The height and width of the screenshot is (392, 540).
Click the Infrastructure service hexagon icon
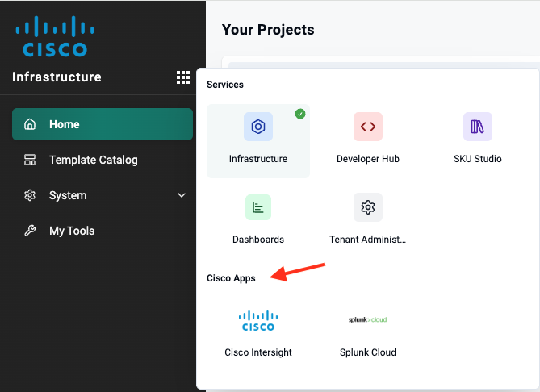[x=258, y=127]
